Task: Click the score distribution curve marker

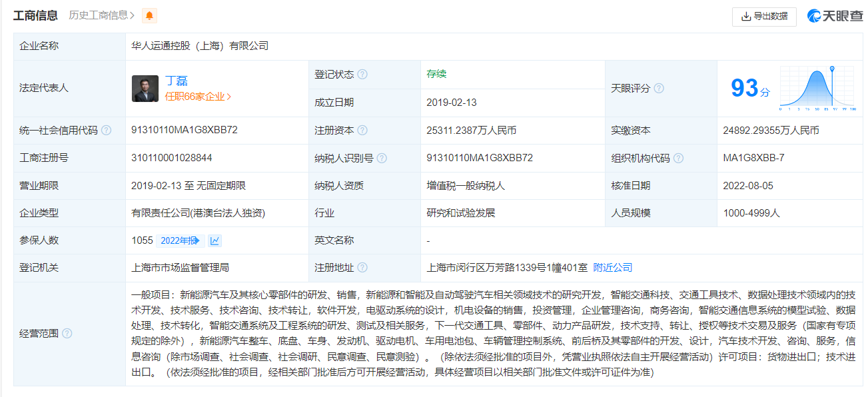Action: pyautogui.click(x=832, y=69)
